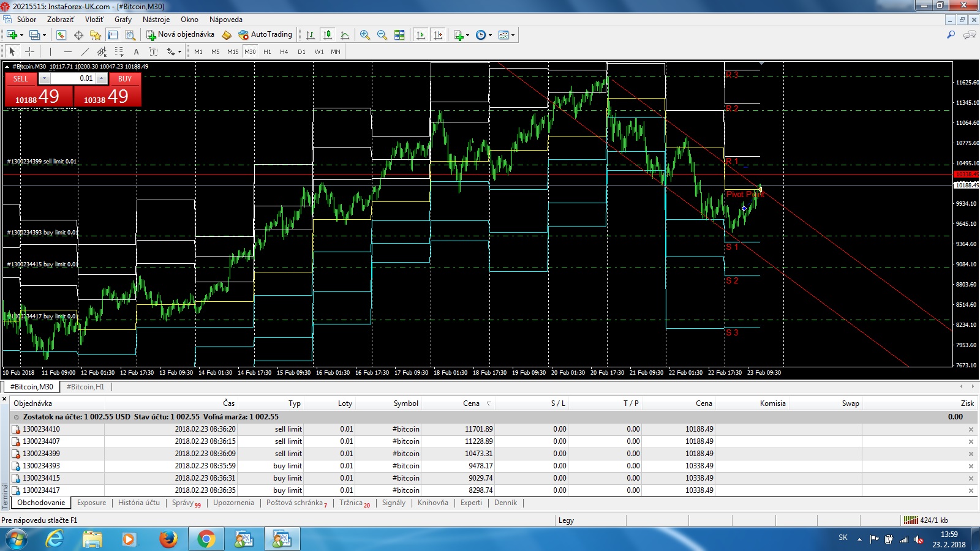Increase lot volume with the arrow

click(102, 78)
